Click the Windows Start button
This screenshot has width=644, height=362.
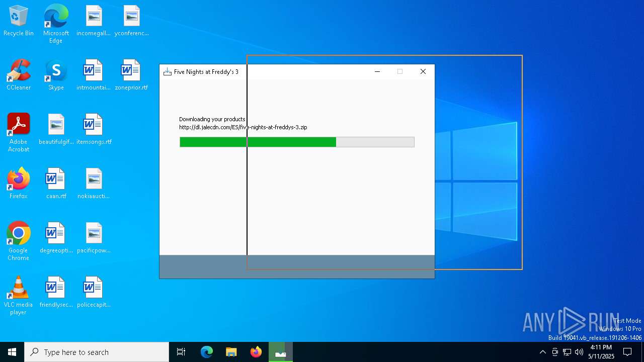(x=12, y=352)
